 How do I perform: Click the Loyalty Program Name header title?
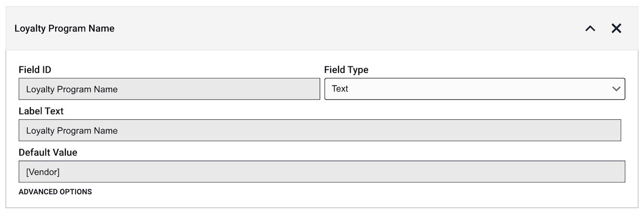click(64, 29)
